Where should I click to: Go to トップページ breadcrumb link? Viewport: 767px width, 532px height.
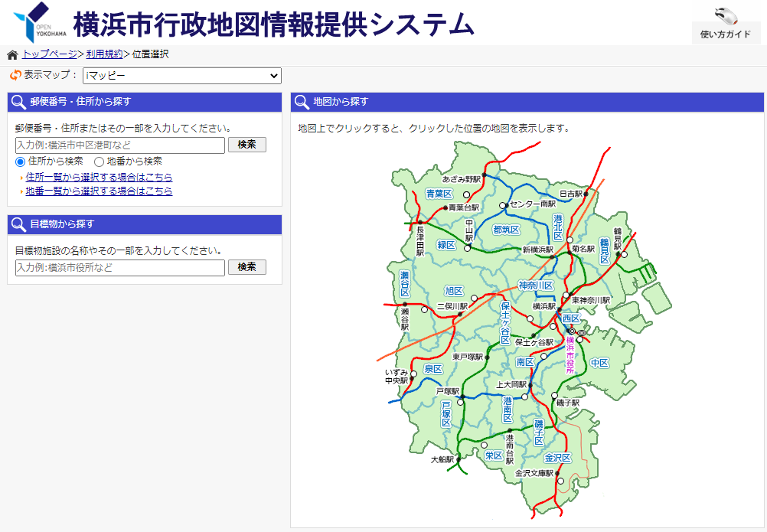click(x=50, y=54)
